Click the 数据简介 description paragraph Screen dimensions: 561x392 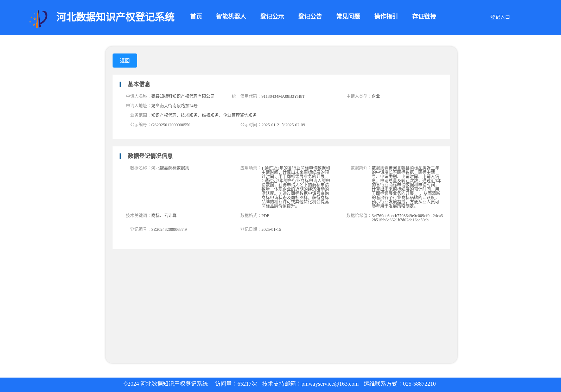(406, 187)
